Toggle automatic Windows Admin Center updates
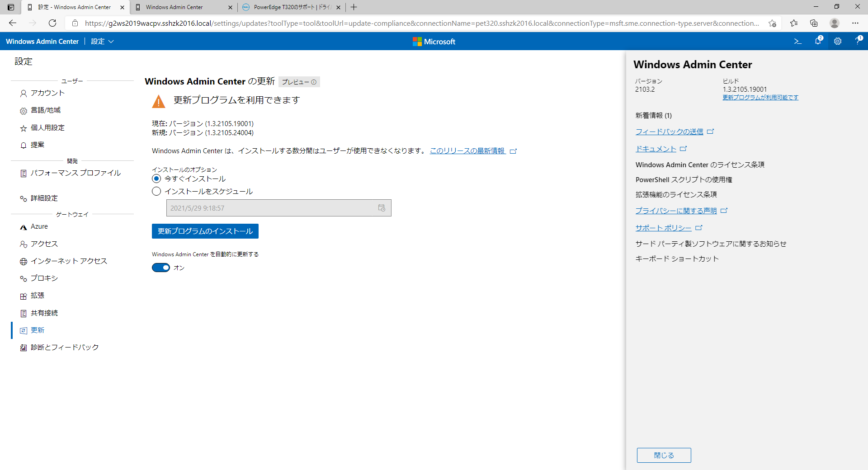The height and width of the screenshot is (470, 868). pos(161,268)
